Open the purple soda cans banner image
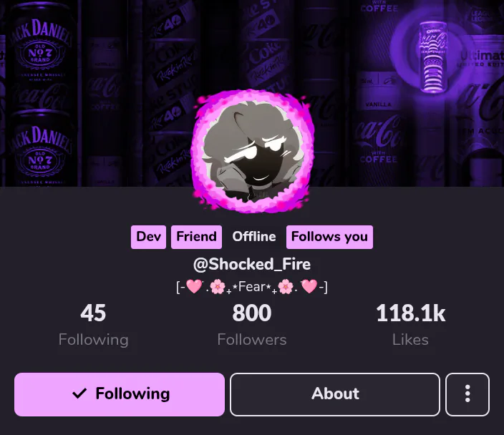 252,93
